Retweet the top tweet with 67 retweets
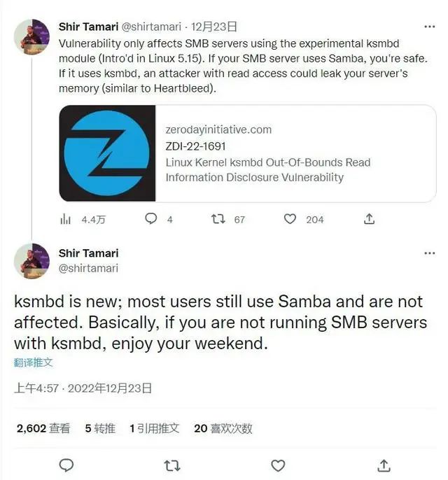448x480 pixels. coord(218,219)
